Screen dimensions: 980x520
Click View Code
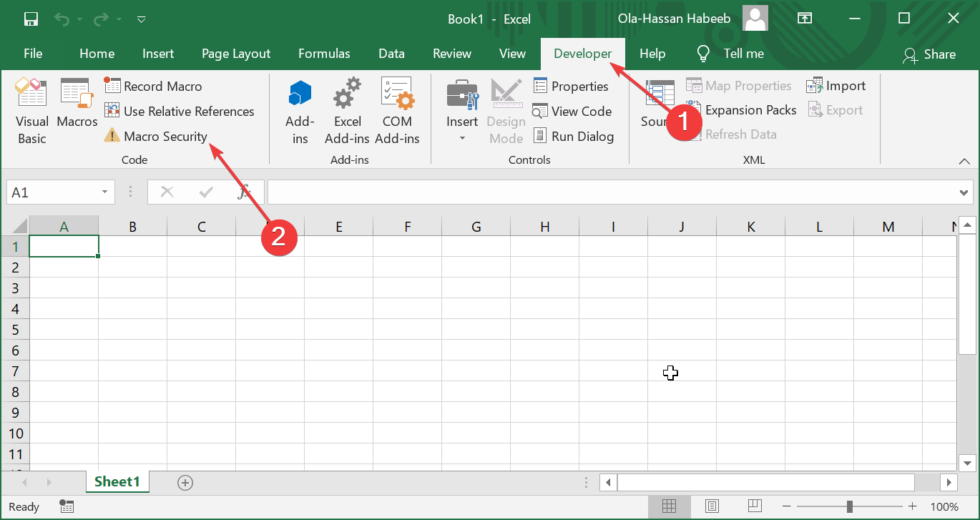click(572, 111)
